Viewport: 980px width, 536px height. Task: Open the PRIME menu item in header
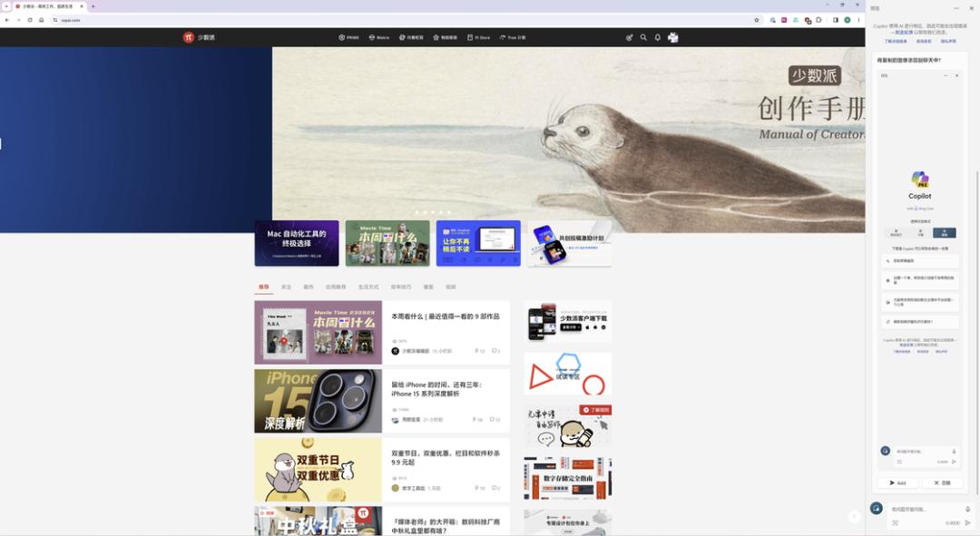348,37
